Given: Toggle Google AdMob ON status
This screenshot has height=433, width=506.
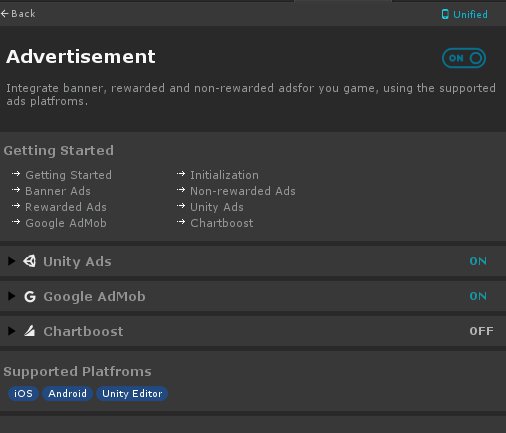Looking at the screenshot, I should coord(478,296).
